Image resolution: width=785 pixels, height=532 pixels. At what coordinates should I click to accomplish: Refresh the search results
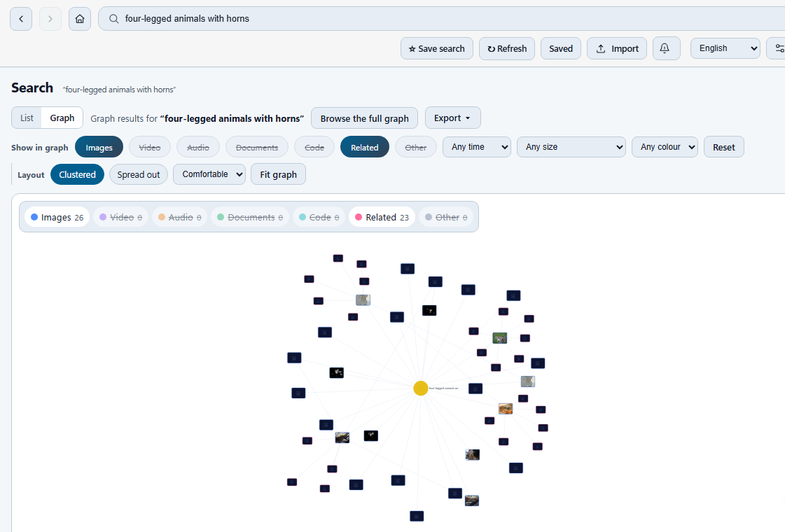coord(507,48)
